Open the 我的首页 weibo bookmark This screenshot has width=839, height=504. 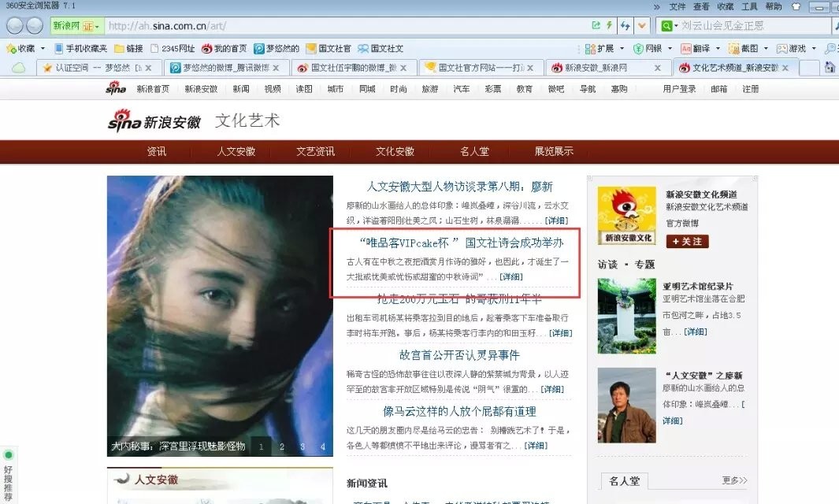(x=225, y=49)
